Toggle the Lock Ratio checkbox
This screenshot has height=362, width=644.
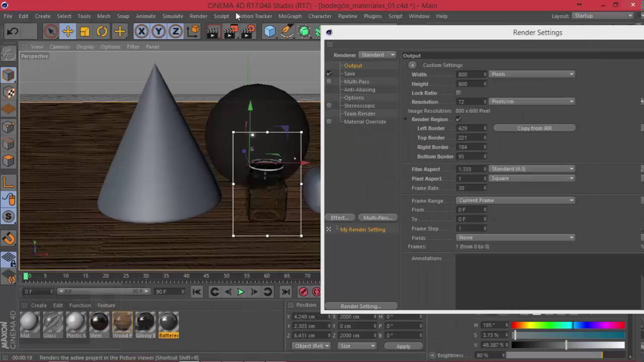coord(458,93)
